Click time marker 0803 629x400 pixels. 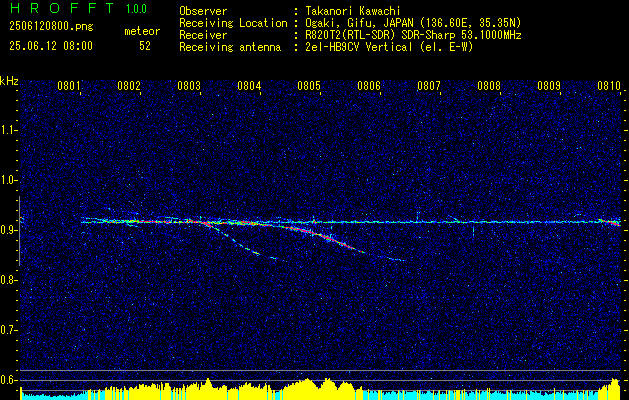pyautogui.click(x=189, y=85)
